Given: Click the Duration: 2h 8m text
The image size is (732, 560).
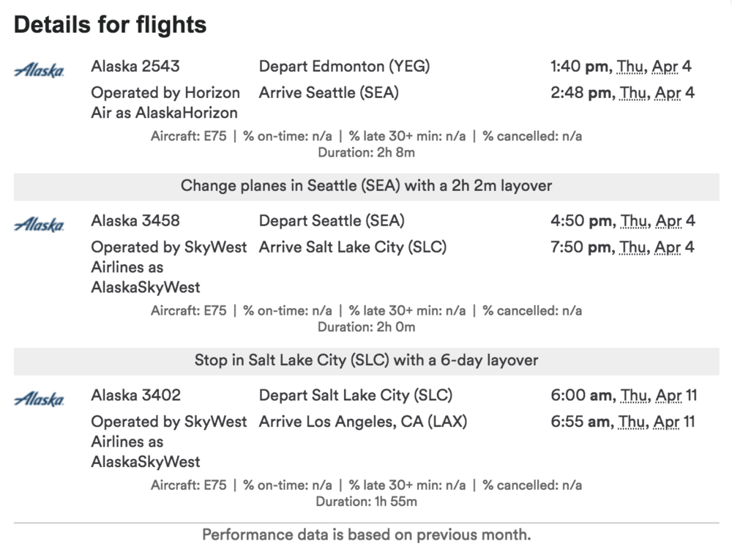Looking at the screenshot, I should click(366, 152).
